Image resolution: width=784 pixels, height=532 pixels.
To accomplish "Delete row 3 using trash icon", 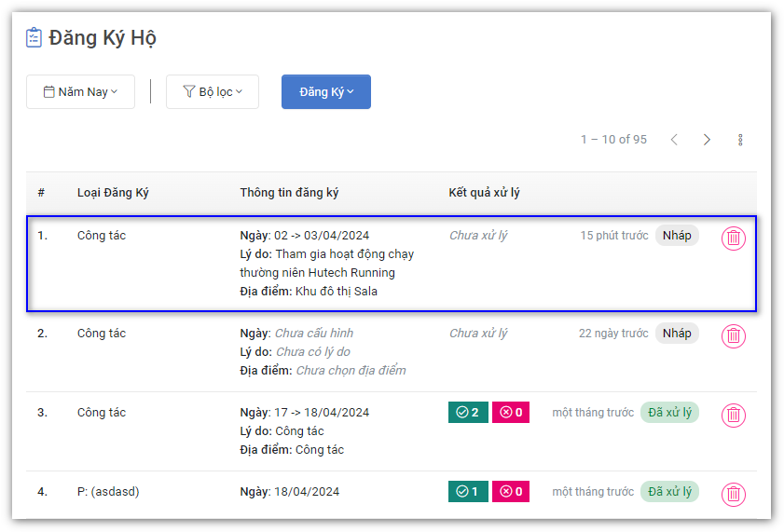I will pyautogui.click(x=734, y=416).
